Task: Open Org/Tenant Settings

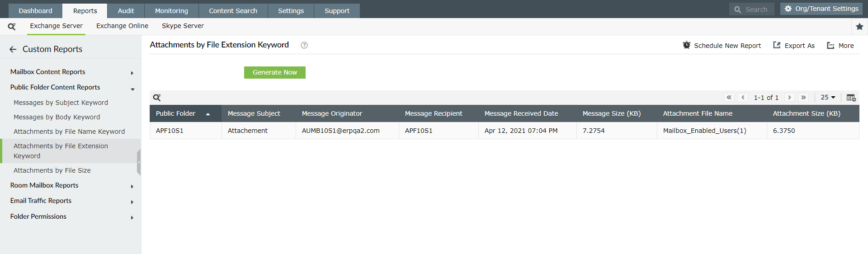Action: point(821,9)
